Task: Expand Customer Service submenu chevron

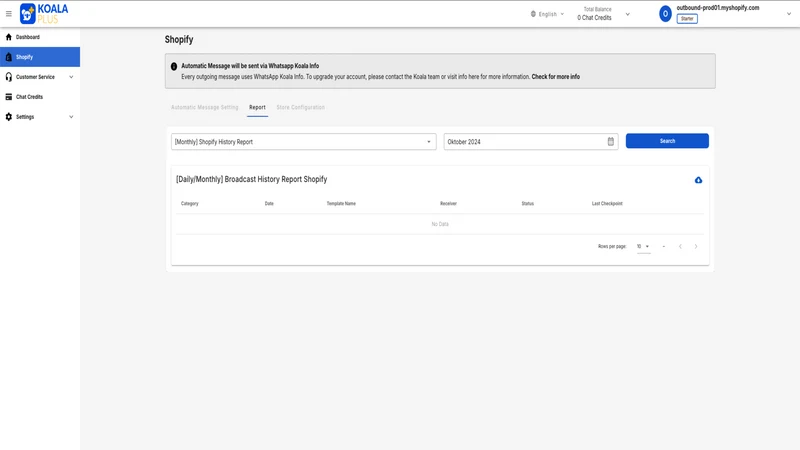Action: 71,77
